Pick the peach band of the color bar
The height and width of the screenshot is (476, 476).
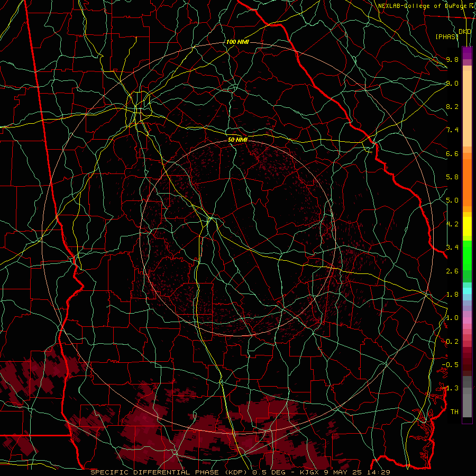pos(467,108)
